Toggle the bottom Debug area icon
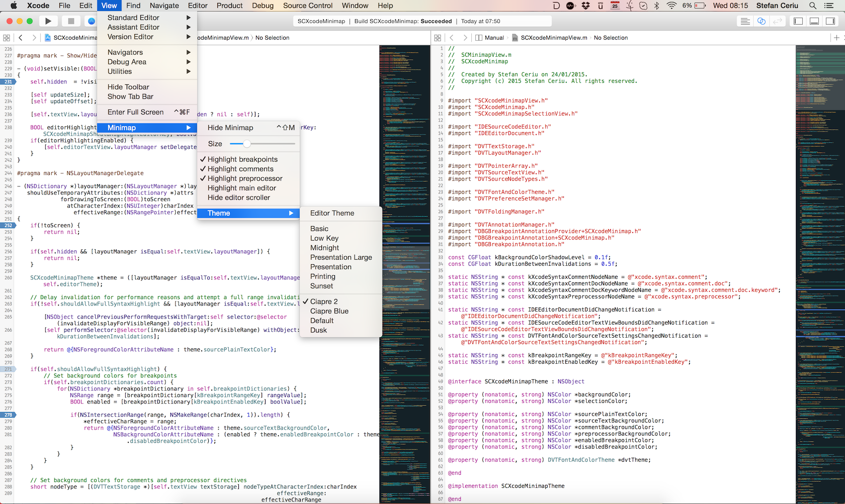The height and width of the screenshot is (504, 845). (x=814, y=21)
